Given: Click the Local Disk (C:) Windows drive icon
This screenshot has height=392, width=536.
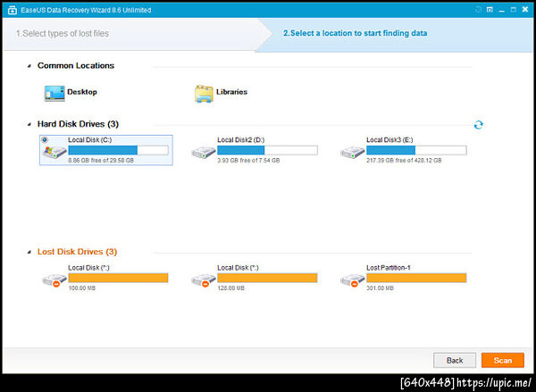Looking at the screenshot, I should [54, 152].
